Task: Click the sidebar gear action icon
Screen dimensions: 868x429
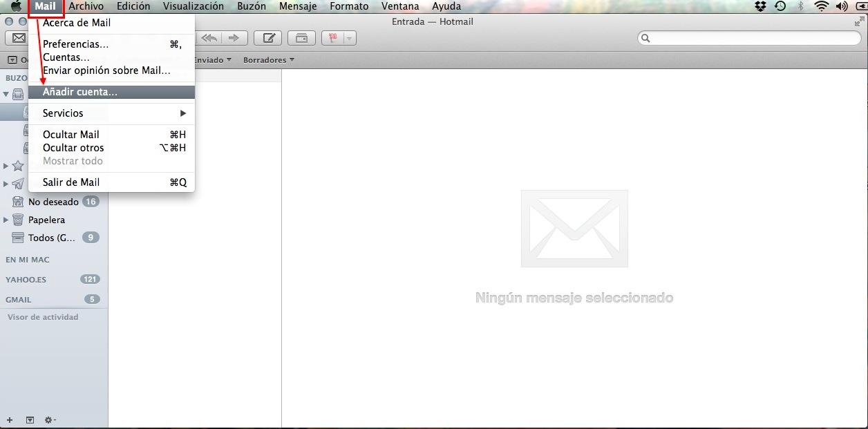Action: point(50,420)
